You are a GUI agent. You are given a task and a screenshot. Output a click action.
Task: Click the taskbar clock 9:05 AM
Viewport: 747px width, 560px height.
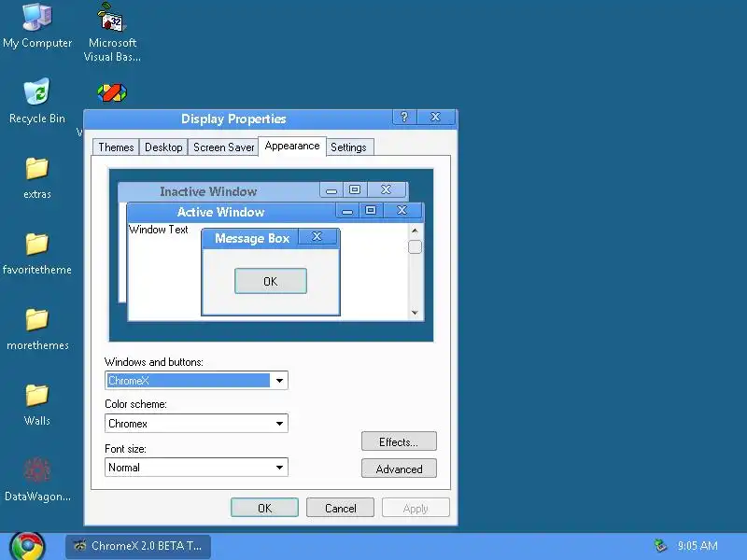(698, 546)
